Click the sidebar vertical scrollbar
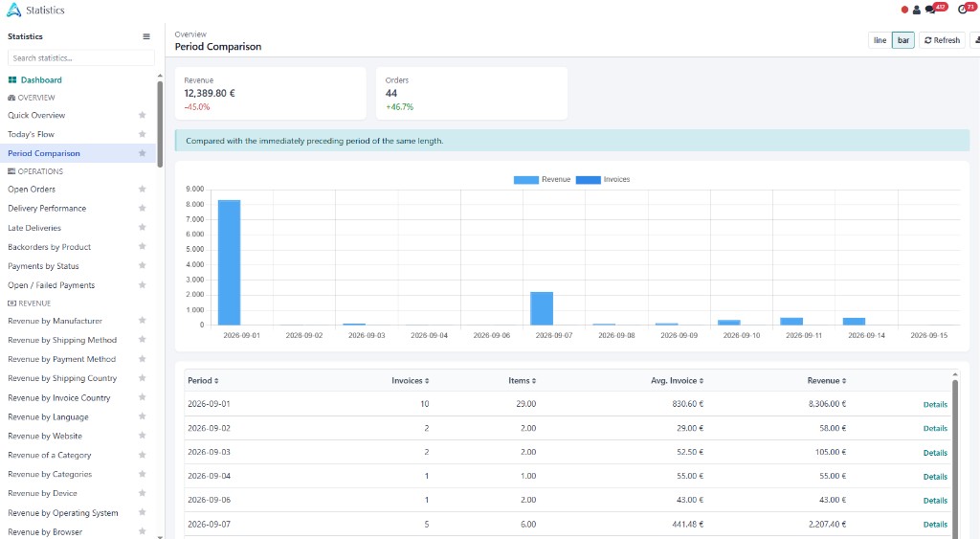980x539 pixels. click(x=160, y=124)
